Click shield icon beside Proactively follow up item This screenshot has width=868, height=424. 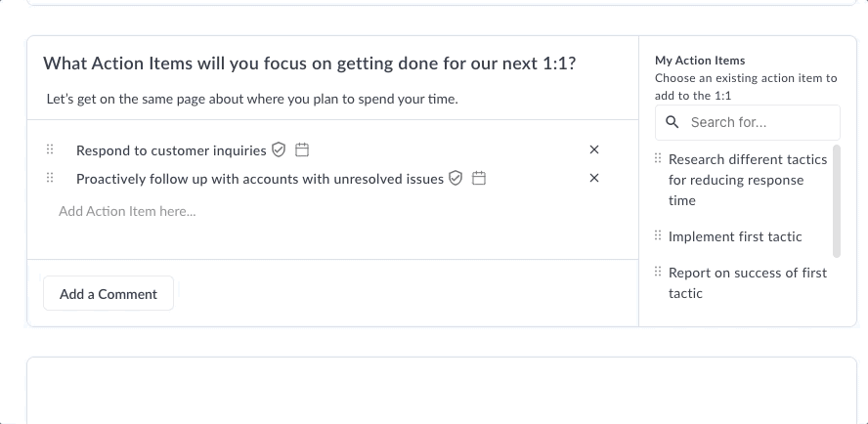(456, 178)
